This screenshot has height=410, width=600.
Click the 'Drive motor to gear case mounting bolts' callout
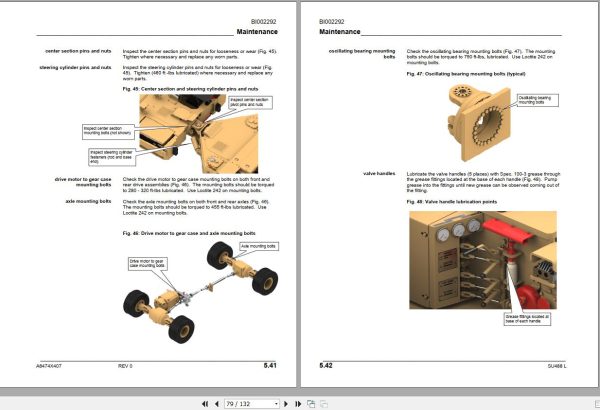[x=147, y=263]
